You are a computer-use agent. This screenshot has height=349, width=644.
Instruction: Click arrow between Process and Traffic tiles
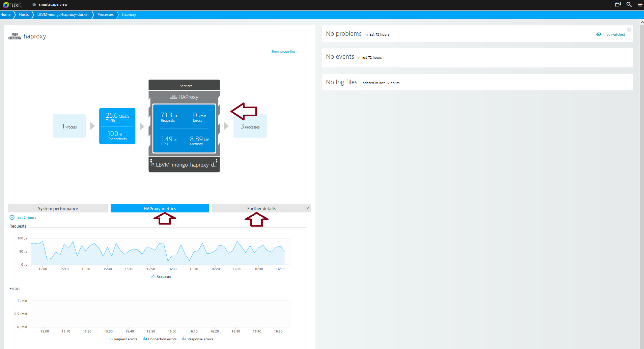coord(92,126)
